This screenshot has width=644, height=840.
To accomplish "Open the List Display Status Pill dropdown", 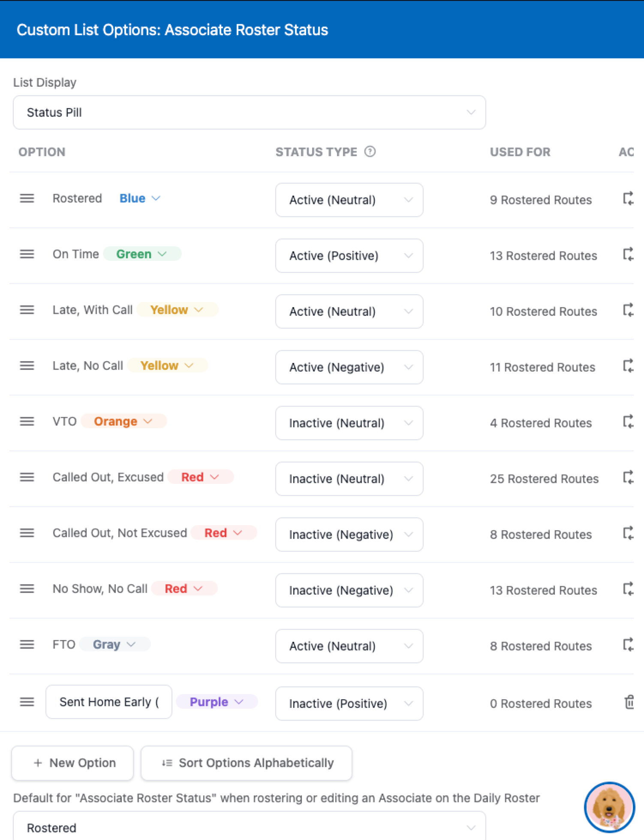I will (x=249, y=112).
